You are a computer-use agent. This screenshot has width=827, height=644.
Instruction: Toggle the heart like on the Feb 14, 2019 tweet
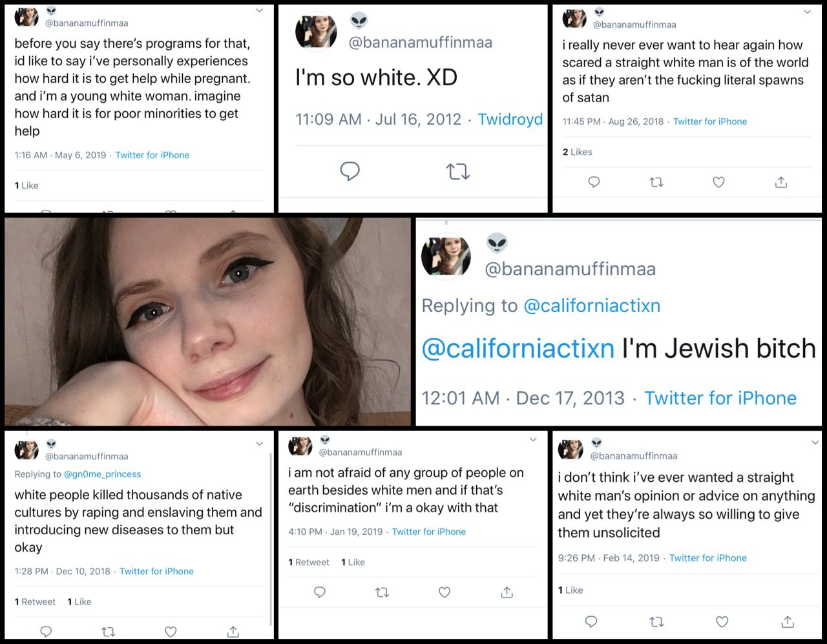point(722,621)
